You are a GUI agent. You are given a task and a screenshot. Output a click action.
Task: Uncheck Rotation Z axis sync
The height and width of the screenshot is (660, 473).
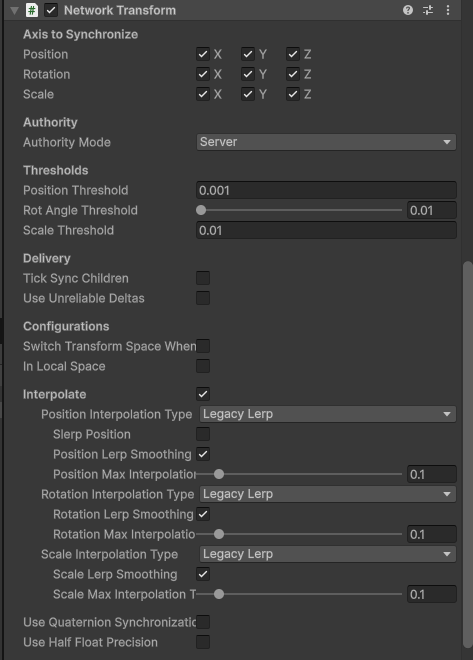point(293,74)
